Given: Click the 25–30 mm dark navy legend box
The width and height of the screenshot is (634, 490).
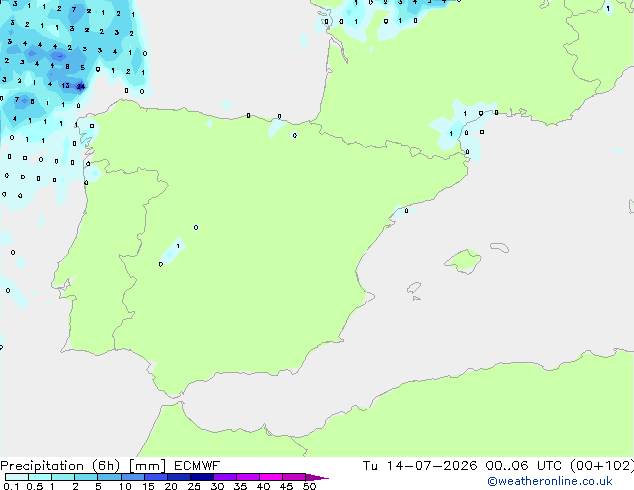Looking at the screenshot, I should [202, 477].
